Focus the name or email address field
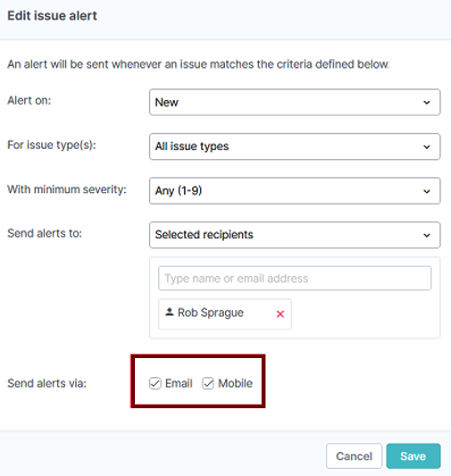Viewport: 451px width, 476px height. pyautogui.click(x=295, y=278)
